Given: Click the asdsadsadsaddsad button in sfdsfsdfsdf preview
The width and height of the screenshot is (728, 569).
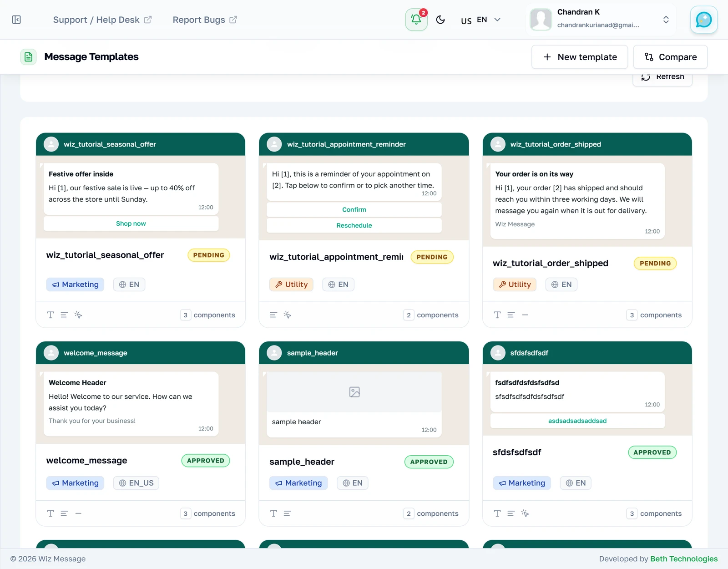Looking at the screenshot, I should click(x=577, y=421).
